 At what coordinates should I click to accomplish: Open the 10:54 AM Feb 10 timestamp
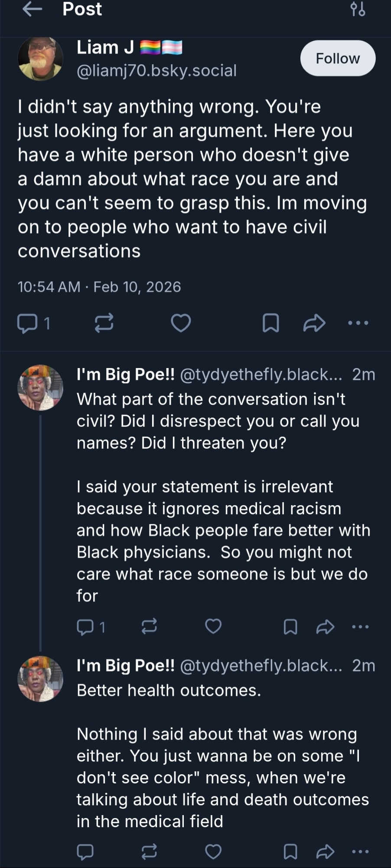(x=99, y=287)
